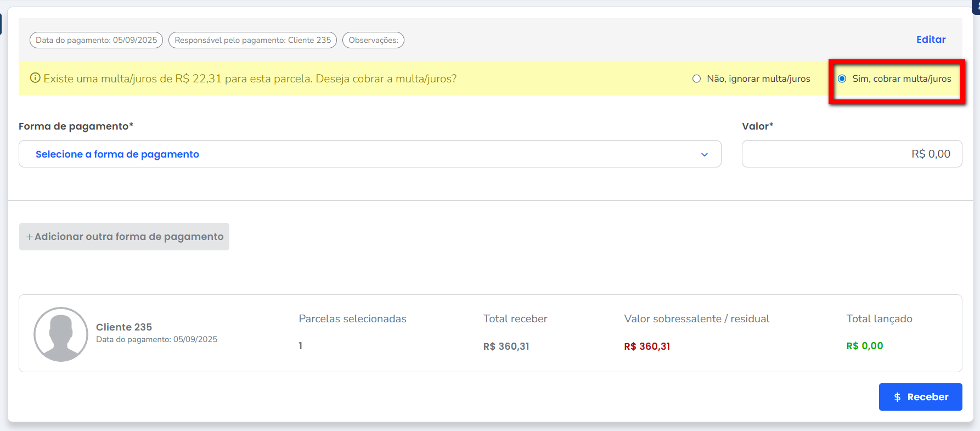The height and width of the screenshot is (431, 980).
Task: Click the info icon in the yellow banner
Action: pos(35,78)
